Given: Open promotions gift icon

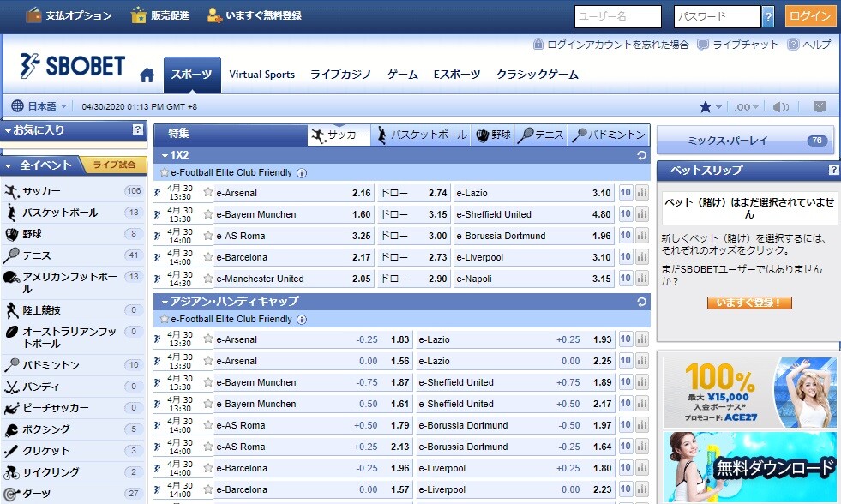Looking at the screenshot, I should [139, 15].
